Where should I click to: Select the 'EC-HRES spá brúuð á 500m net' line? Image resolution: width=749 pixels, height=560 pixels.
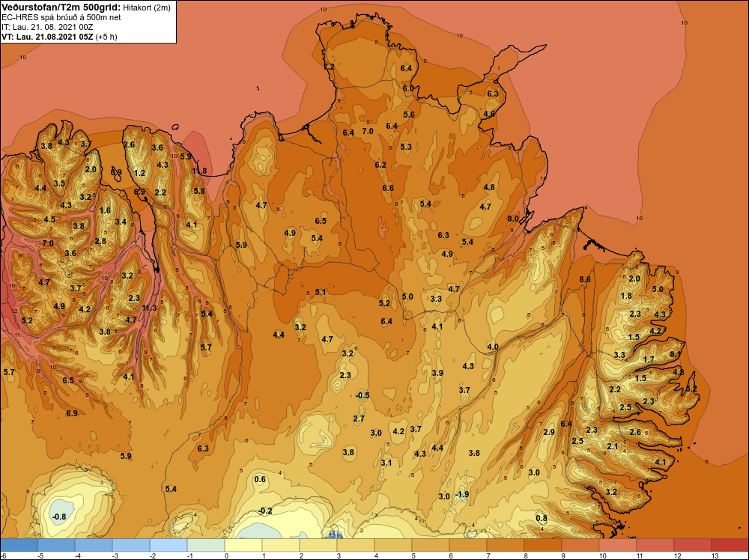click(x=61, y=18)
